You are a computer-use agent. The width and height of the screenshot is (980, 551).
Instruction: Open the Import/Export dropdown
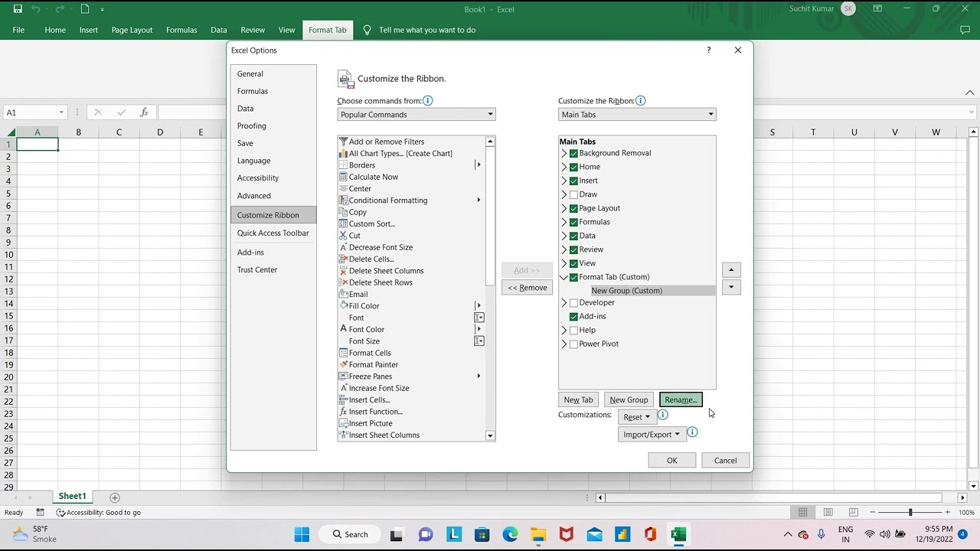[x=651, y=435]
